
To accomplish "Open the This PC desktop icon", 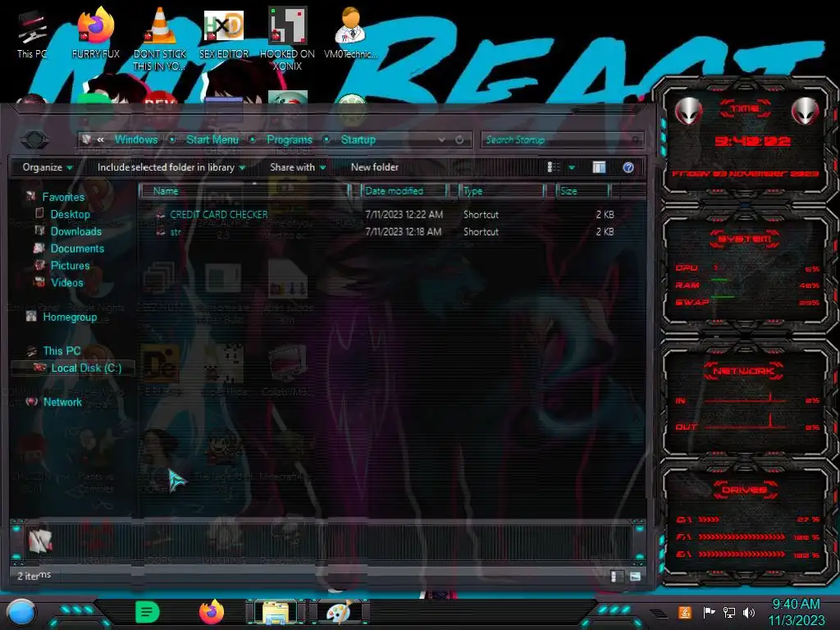I will pos(32,34).
